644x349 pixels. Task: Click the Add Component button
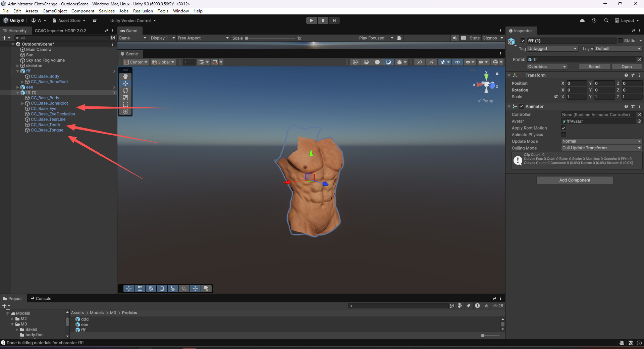pyautogui.click(x=575, y=180)
